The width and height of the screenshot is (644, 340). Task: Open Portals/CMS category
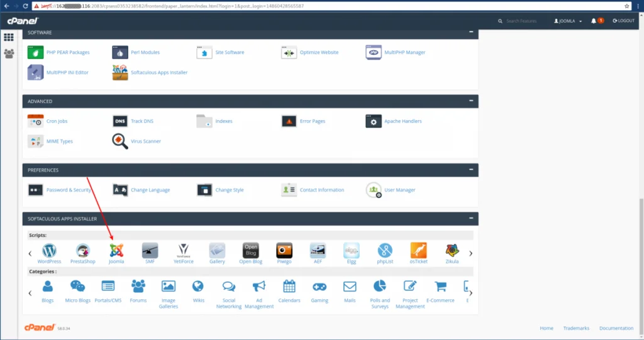tap(108, 292)
